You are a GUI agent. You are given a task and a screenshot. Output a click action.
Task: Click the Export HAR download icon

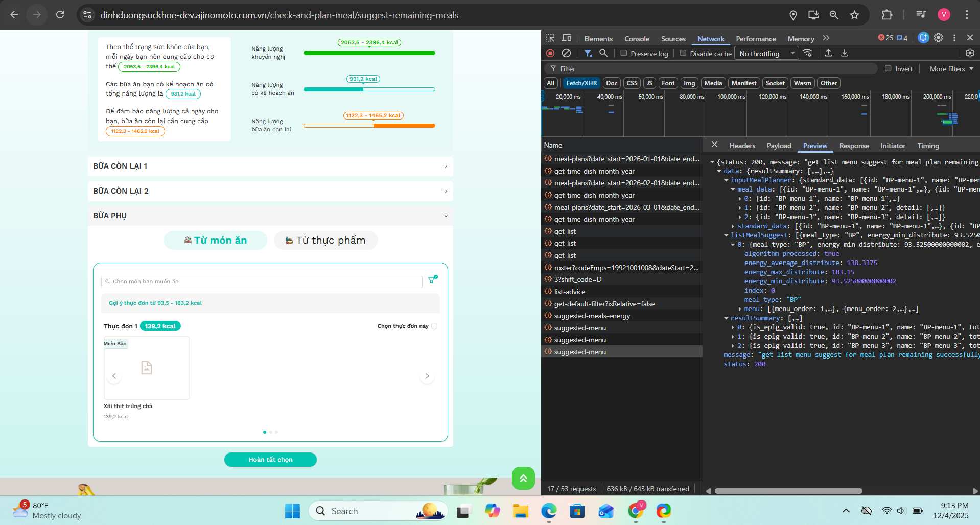[x=845, y=53]
